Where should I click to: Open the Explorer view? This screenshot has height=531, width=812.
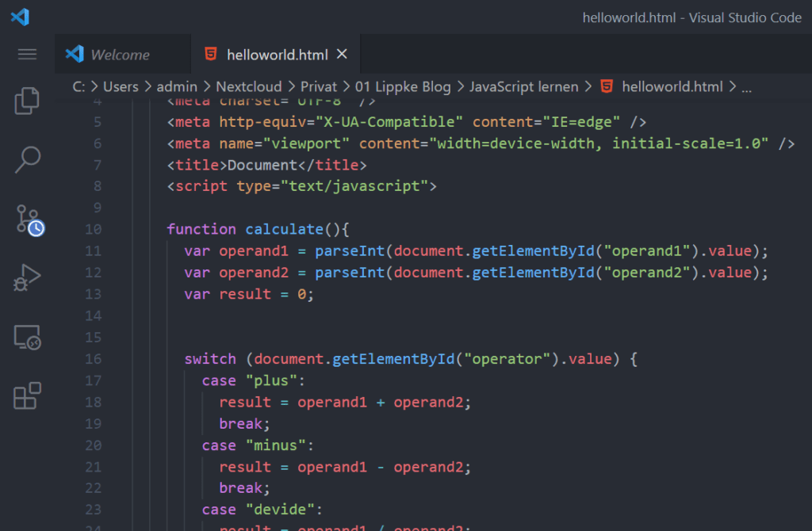[x=27, y=101]
